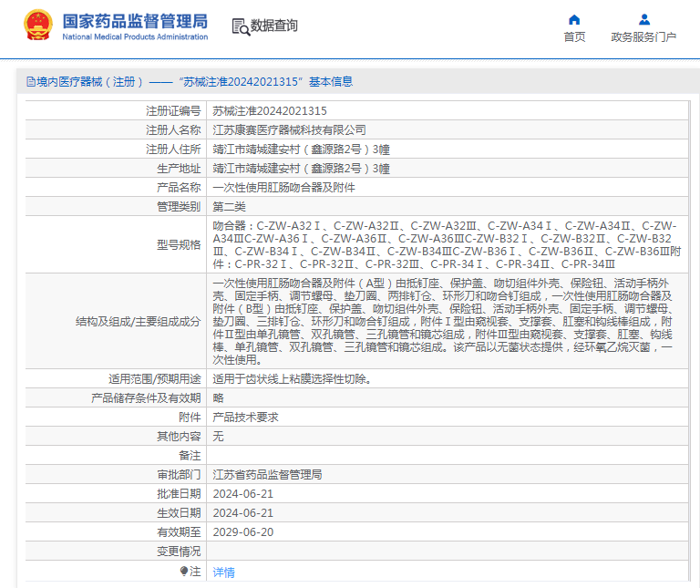
Task: Click the 注册证编号 label
Action: click(173, 110)
